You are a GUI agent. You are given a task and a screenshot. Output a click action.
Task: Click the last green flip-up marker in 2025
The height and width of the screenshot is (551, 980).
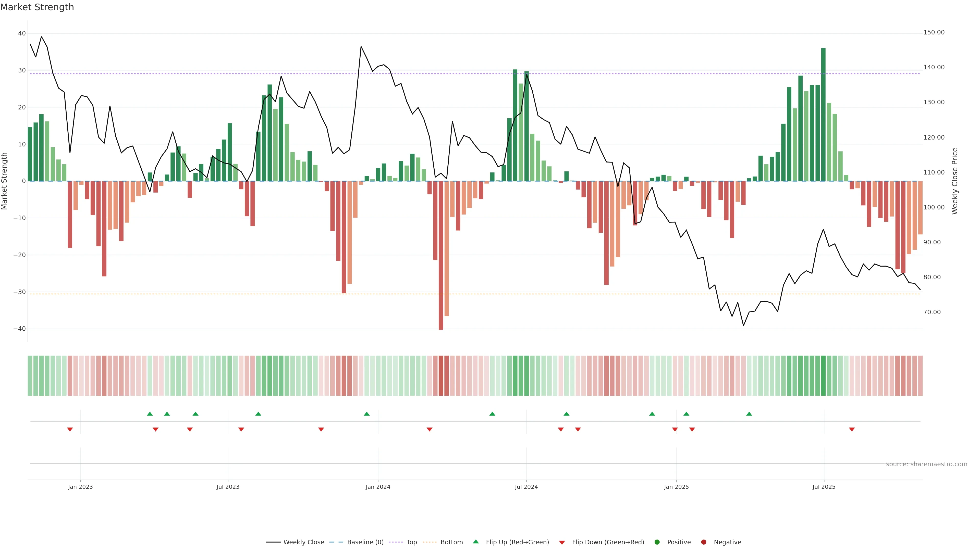pyautogui.click(x=749, y=414)
